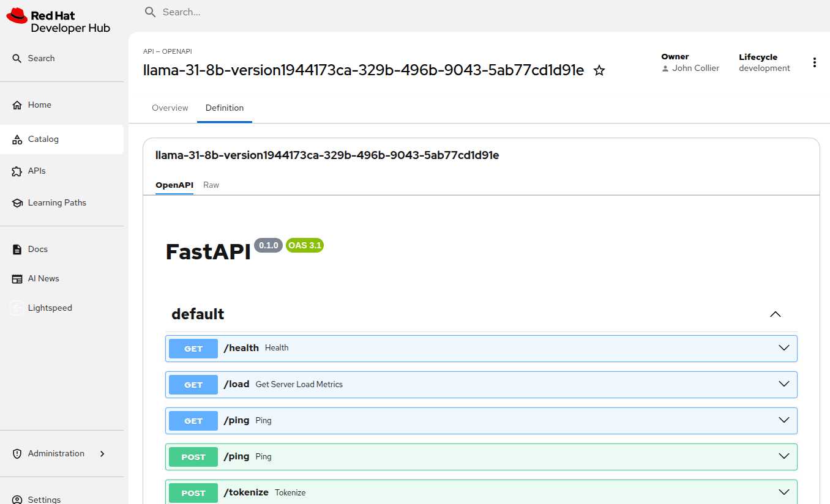830x504 pixels.
Task: Open the three-dot more options menu
Action: (x=814, y=62)
